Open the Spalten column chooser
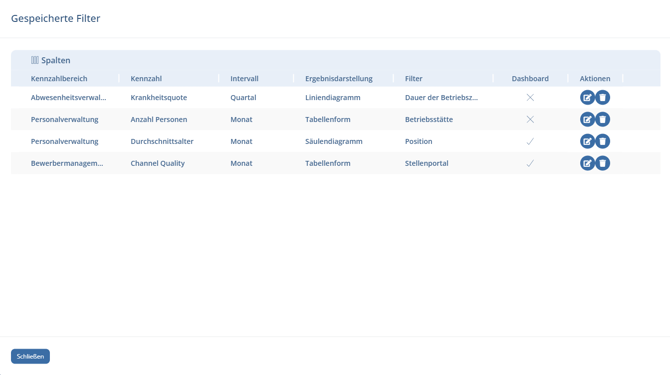Viewport: 670px width, 375px height. [x=50, y=60]
